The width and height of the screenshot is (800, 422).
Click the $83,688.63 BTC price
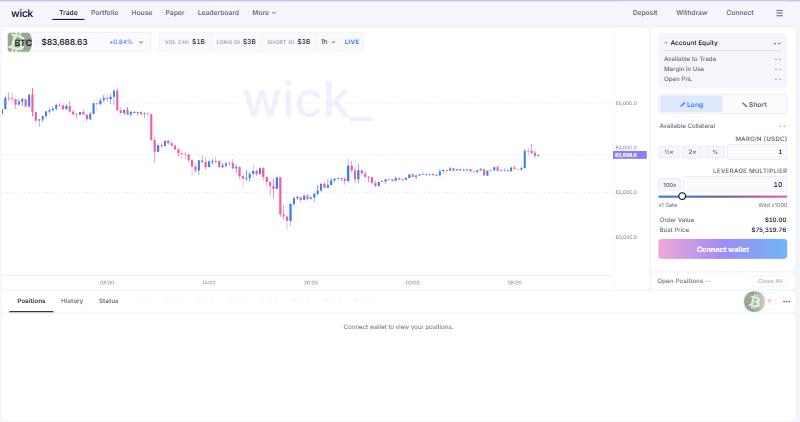click(x=64, y=42)
